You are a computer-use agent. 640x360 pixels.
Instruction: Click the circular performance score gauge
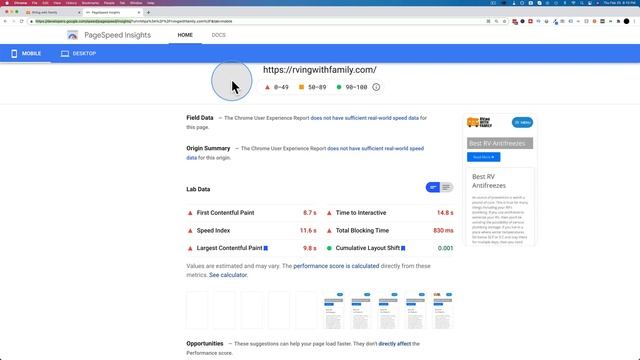click(x=231, y=81)
